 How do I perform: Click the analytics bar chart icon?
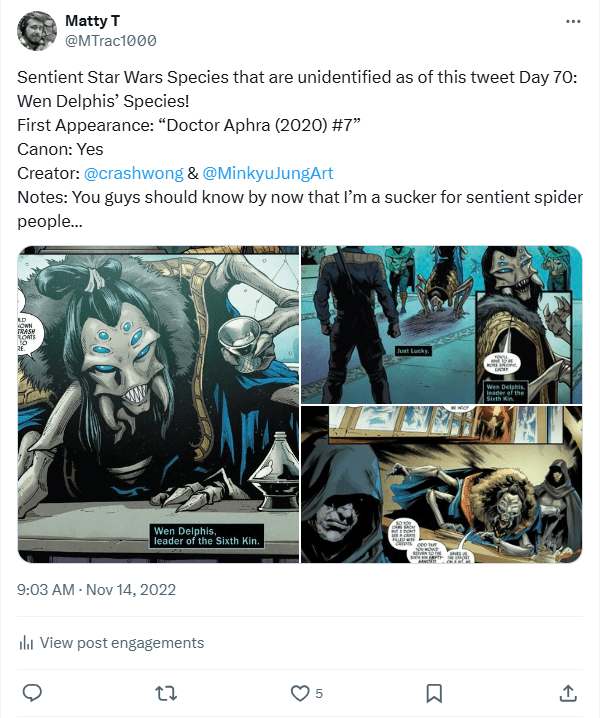pos(27,643)
